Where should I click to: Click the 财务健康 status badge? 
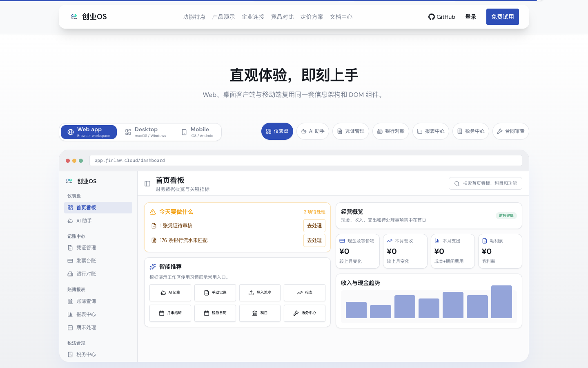[506, 215]
